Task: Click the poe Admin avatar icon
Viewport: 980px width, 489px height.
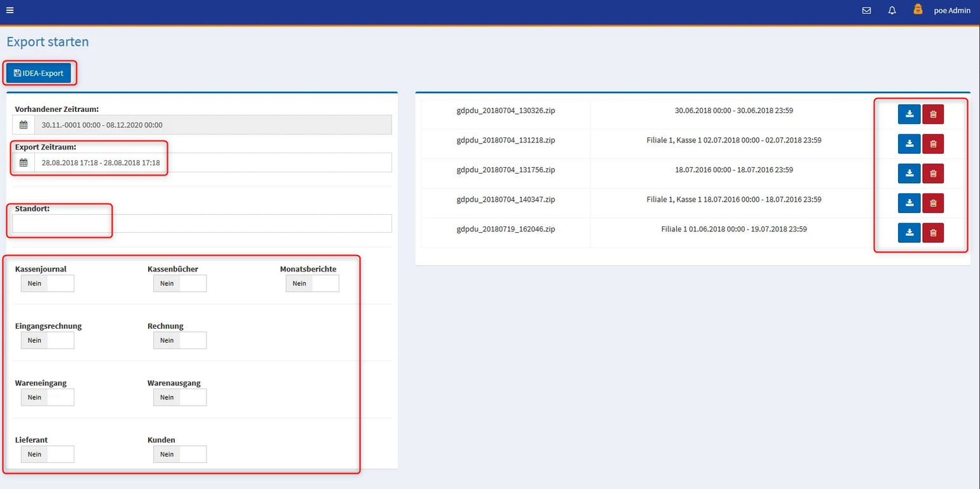Action: [x=918, y=10]
